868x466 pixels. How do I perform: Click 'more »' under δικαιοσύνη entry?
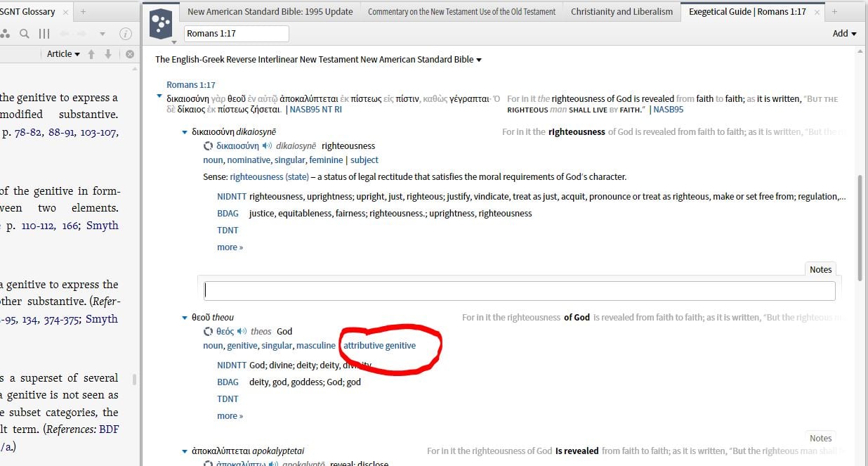[x=230, y=247]
